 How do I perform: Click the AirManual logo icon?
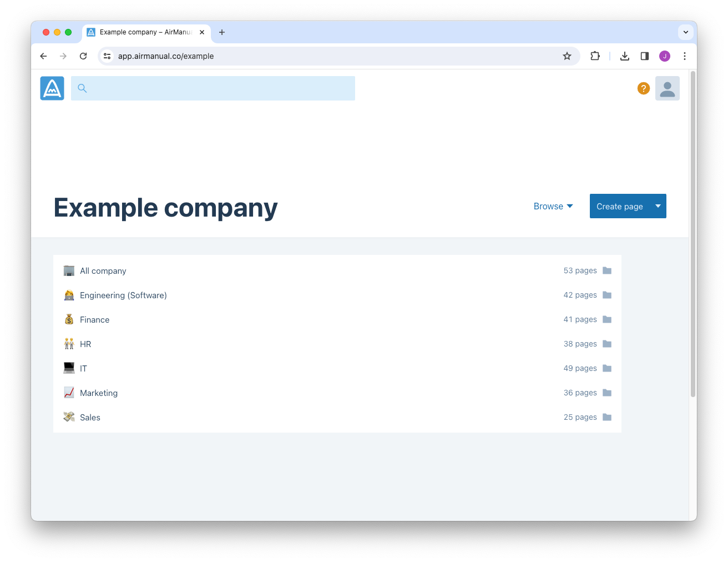[x=52, y=88]
